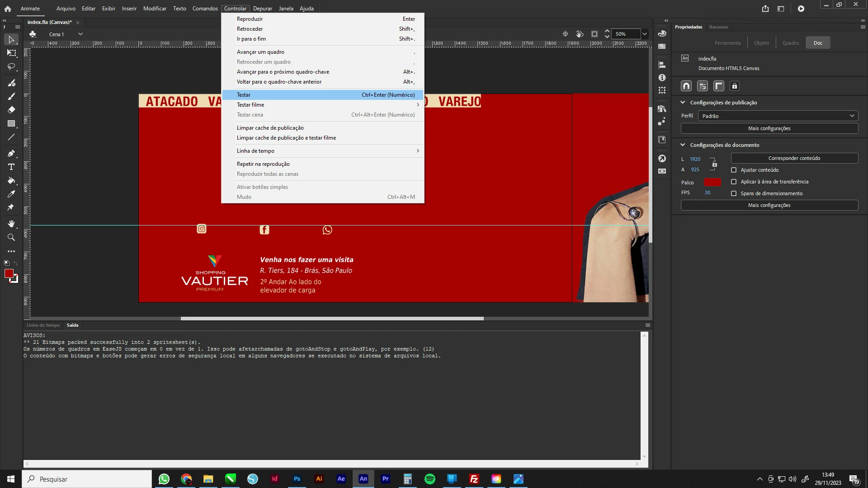Screen dimensions: 868x488
Task: Enable Ajustar conteúdo checkbox
Action: tap(734, 170)
